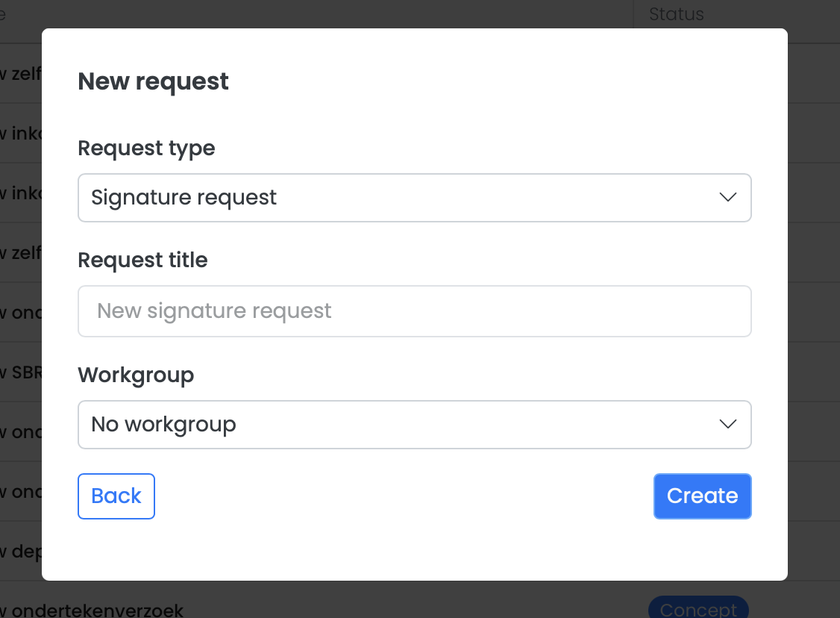Click the "Request type" field label
This screenshot has width=840, height=618.
click(146, 149)
